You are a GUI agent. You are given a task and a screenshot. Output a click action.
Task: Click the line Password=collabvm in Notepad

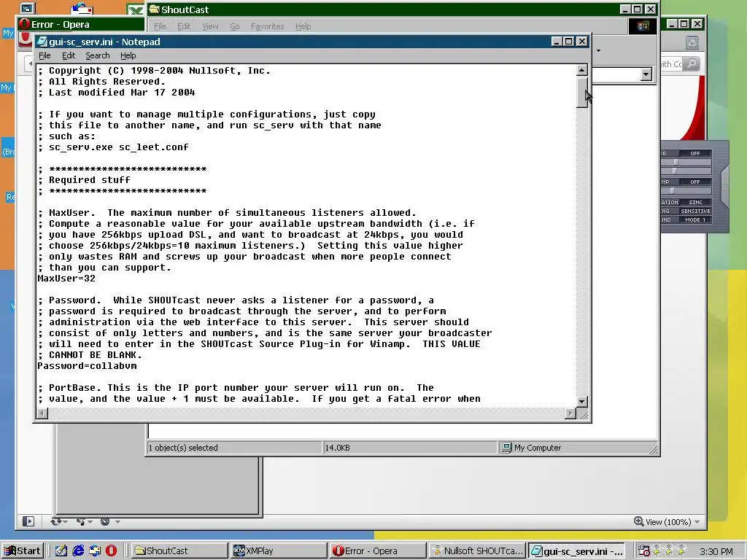point(88,366)
